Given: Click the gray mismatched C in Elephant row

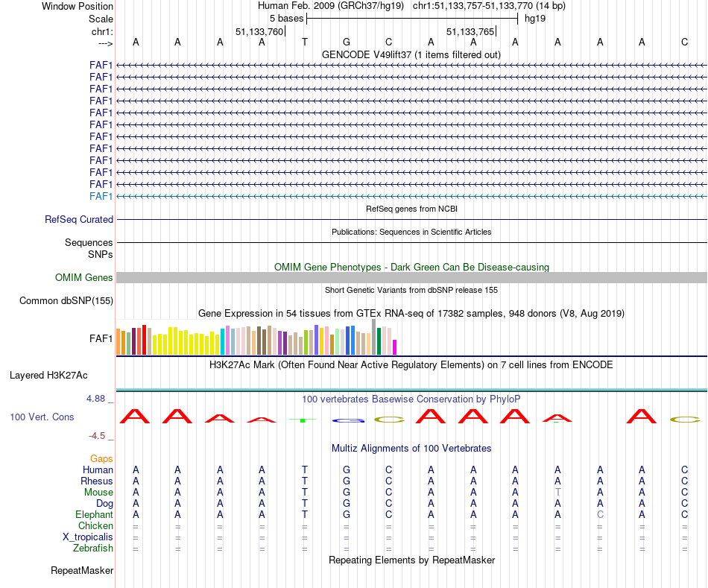Looking at the screenshot, I should pos(600,515).
